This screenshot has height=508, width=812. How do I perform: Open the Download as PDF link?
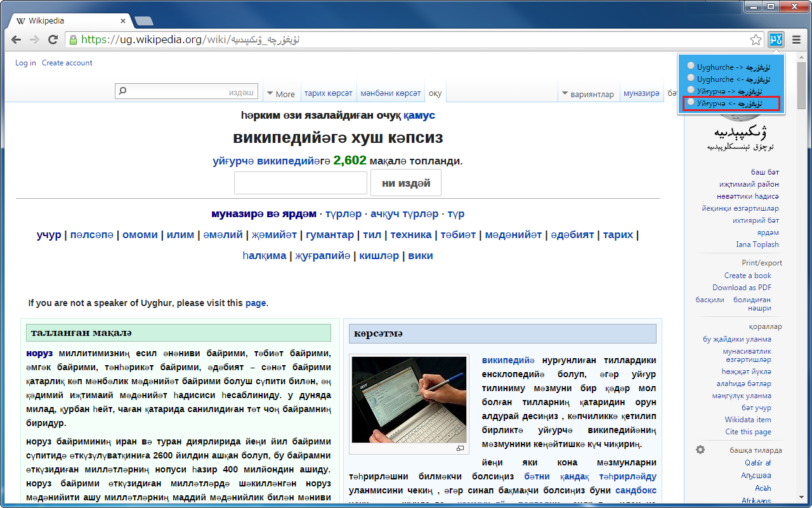point(742,287)
